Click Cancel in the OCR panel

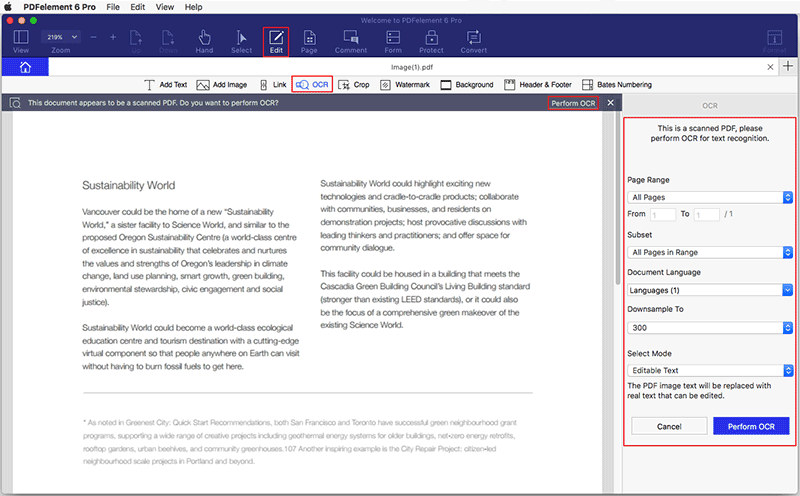click(669, 426)
